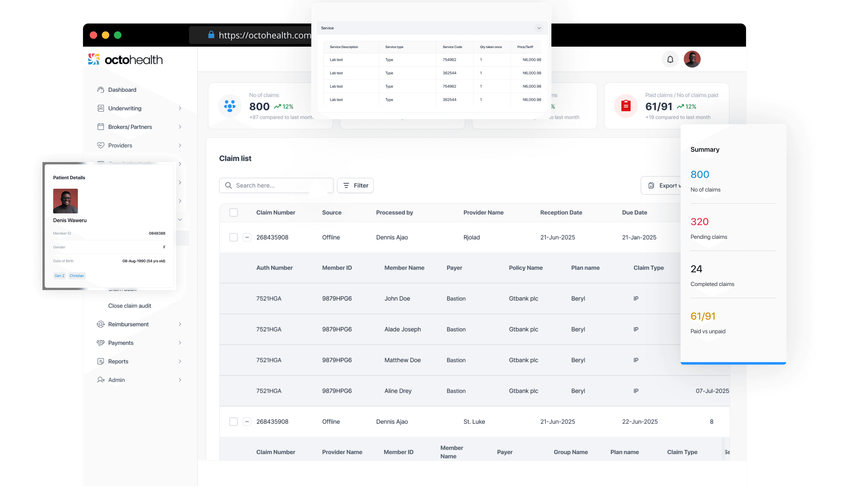Toggle the select-all checkbox in table header

click(x=234, y=212)
